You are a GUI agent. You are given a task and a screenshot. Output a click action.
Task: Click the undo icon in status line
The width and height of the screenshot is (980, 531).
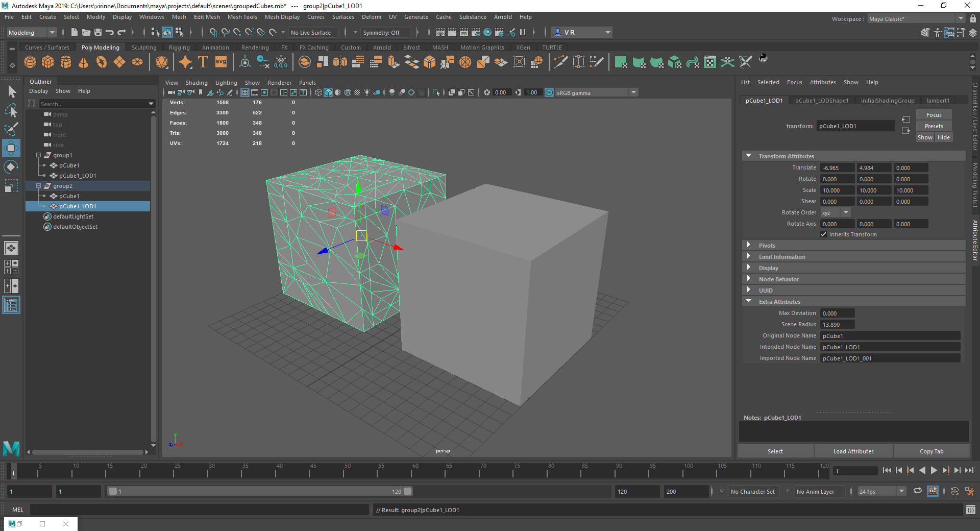pyautogui.click(x=110, y=32)
